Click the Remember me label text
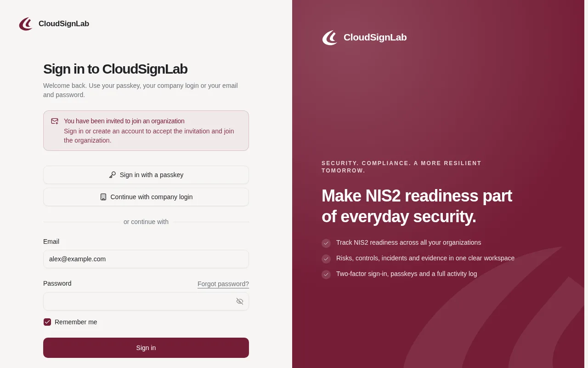This screenshot has height=368, width=588. (76, 322)
